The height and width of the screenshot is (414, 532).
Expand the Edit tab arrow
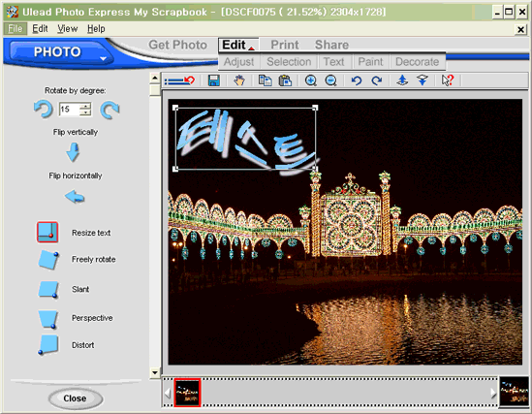tap(251, 48)
